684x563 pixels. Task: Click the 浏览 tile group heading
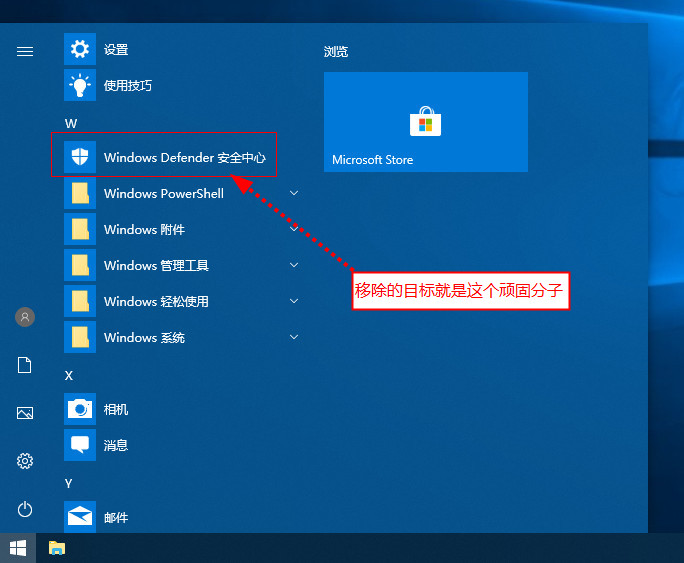336,52
